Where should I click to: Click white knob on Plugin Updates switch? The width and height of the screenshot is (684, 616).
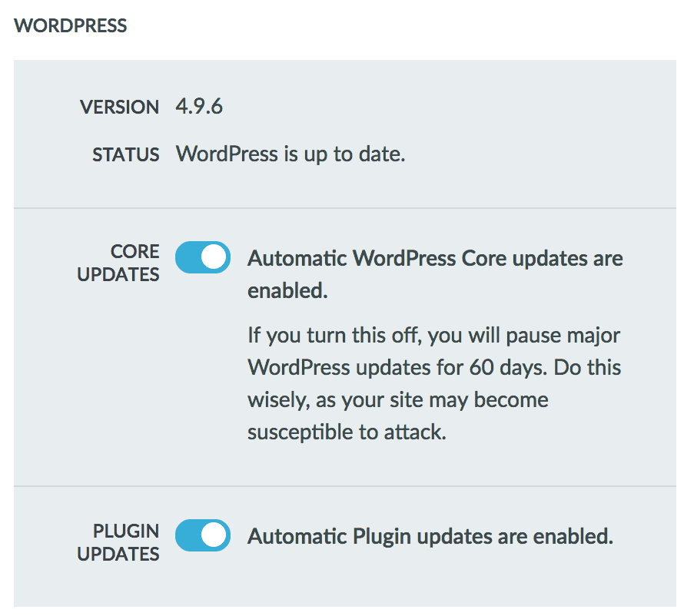pos(214,535)
